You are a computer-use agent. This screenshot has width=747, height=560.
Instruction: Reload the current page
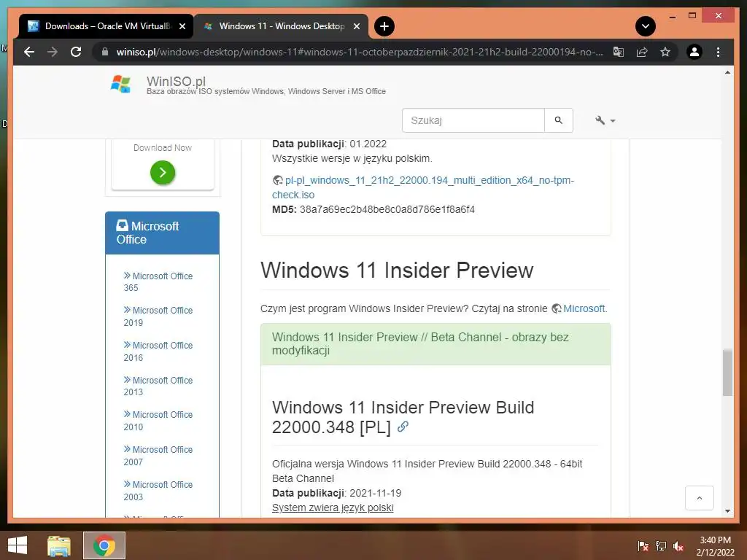click(x=76, y=52)
